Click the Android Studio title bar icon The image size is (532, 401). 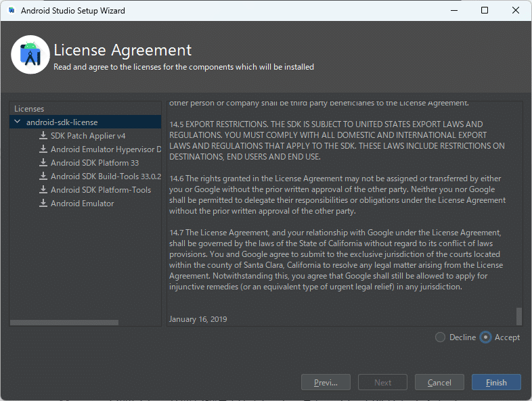click(12, 11)
